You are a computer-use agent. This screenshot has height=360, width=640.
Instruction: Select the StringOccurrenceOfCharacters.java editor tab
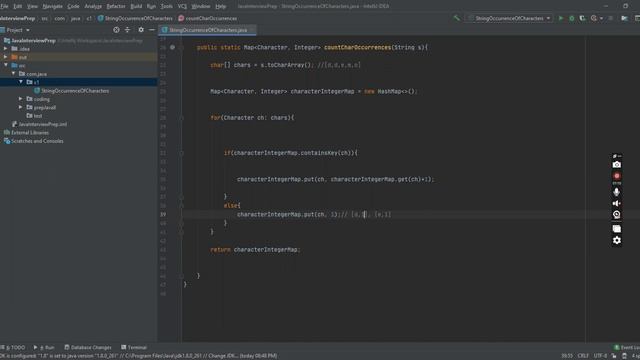(x=208, y=30)
